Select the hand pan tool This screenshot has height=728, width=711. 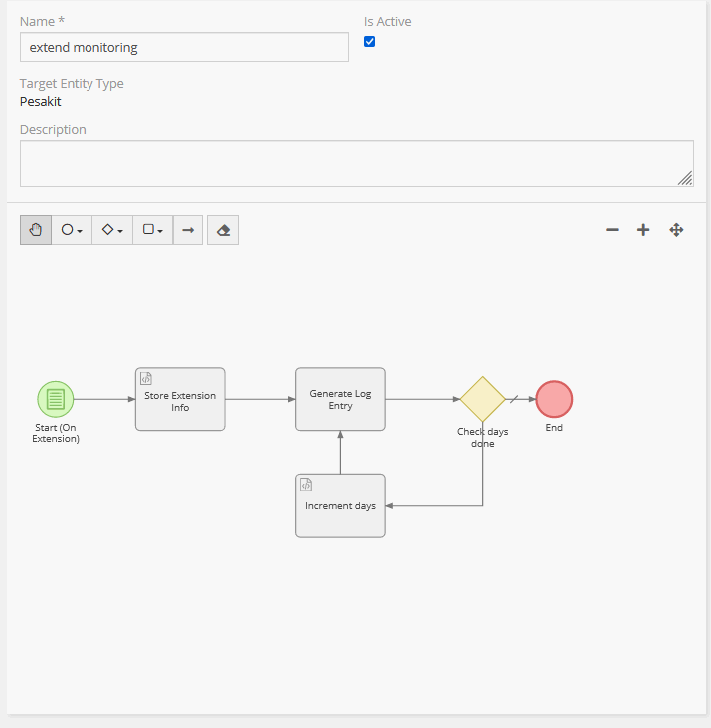coord(36,230)
